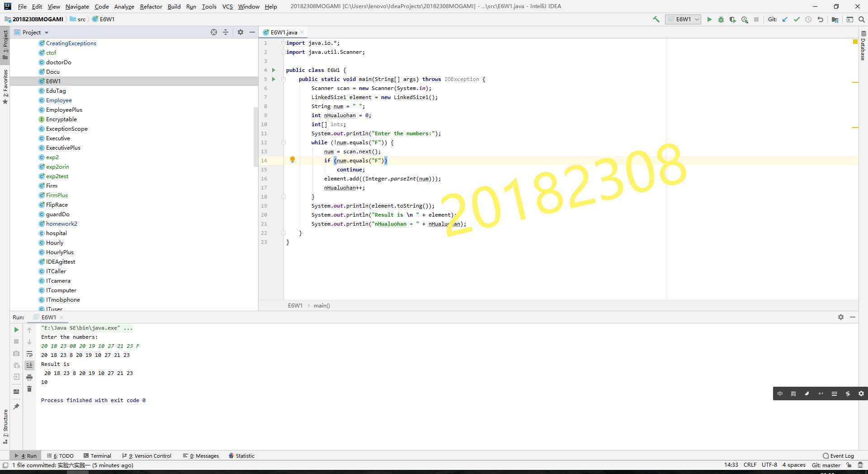868x474 pixels.
Task: Click the 4 spaces indent setting
Action: [794, 465]
